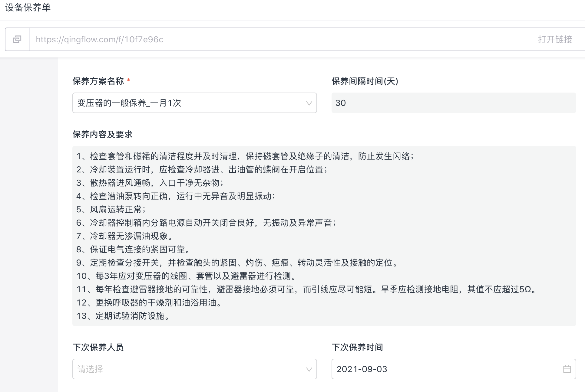Image resolution: width=585 pixels, height=392 pixels.
Task: Click the calendar icon in 下次保养时间
Action: tap(567, 369)
